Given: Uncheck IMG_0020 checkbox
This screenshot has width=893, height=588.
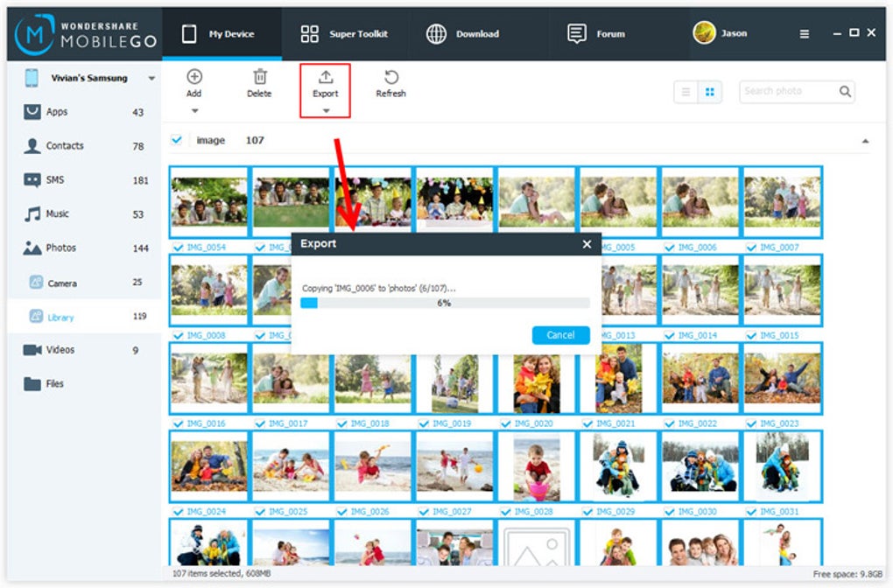Looking at the screenshot, I should [x=506, y=423].
